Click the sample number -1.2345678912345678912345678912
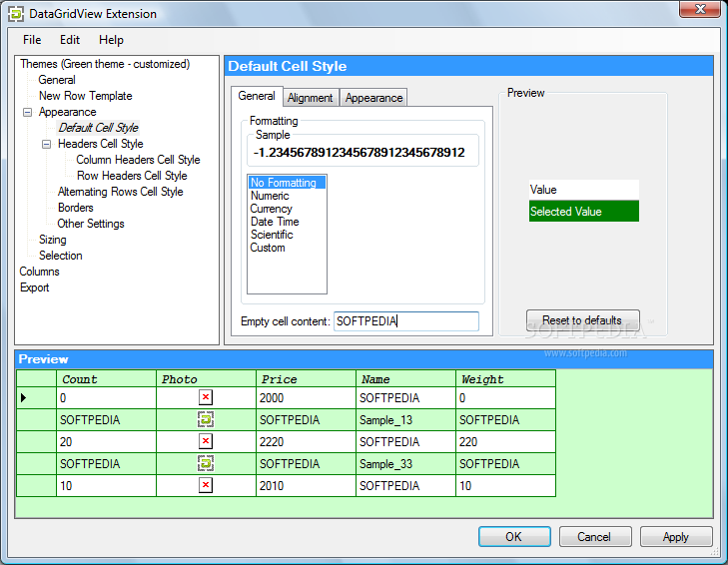This screenshot has height=565, width=728. 359,153
